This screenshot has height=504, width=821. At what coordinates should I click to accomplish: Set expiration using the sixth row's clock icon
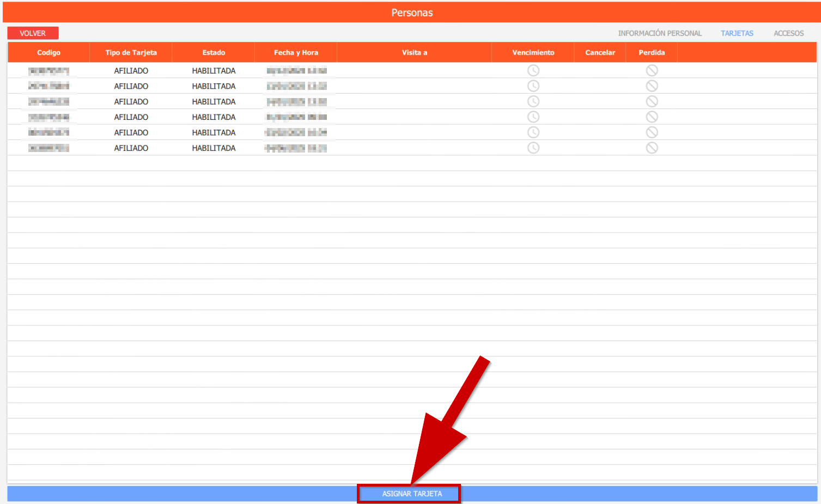pos(533,148)
